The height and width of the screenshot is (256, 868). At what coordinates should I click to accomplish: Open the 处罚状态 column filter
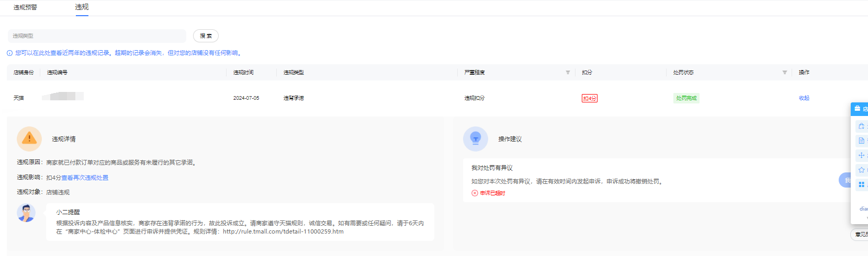pos(784,73)
